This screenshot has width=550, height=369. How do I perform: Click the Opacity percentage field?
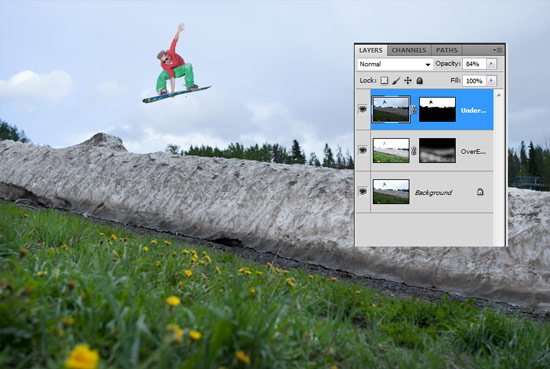point(474,64)
